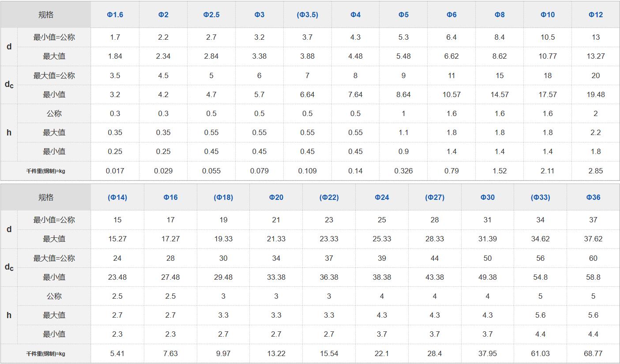
Task: Click the Φ36 header link
Action: [593, 197]
